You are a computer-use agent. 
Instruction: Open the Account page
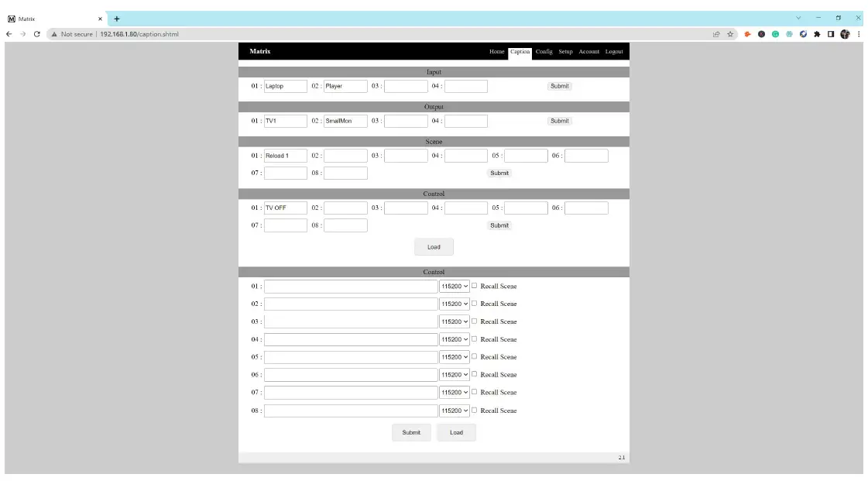[x=589, y=51]
